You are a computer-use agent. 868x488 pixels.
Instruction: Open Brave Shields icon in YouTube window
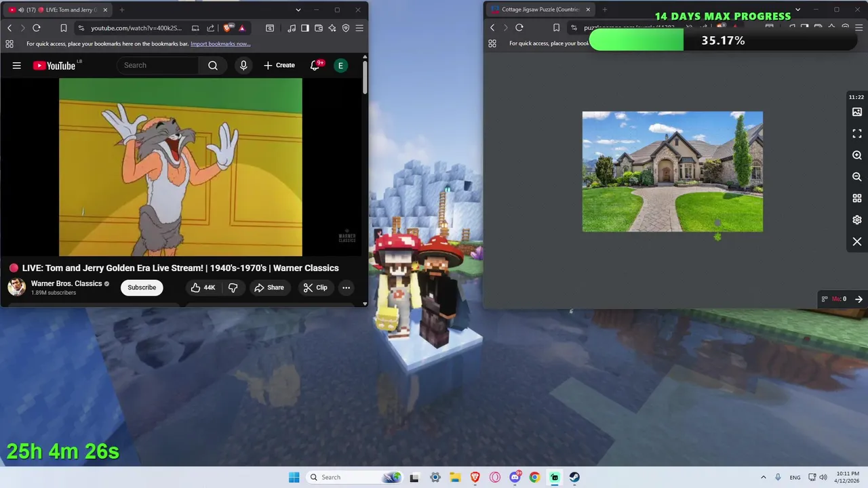pos(227,28)
